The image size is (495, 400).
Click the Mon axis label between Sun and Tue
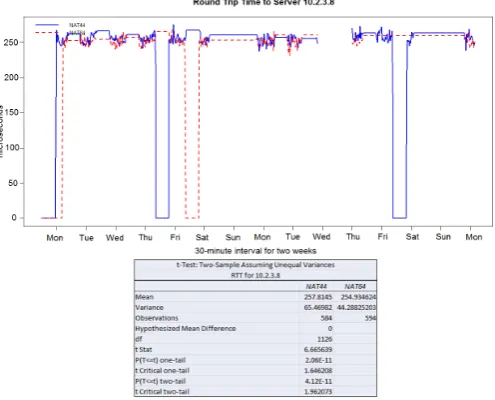pyautogui.click(x=262, y=237)
